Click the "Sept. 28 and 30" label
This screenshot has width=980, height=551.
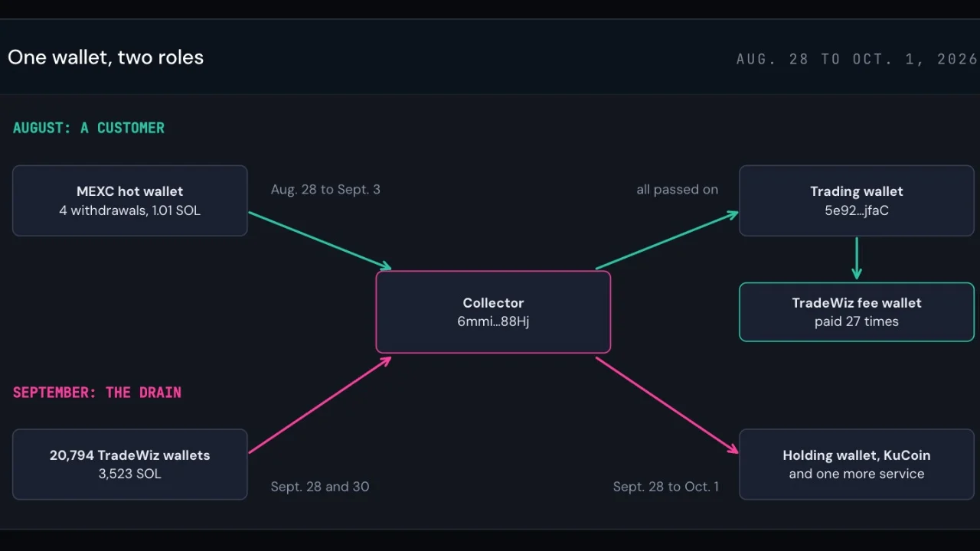320,487
